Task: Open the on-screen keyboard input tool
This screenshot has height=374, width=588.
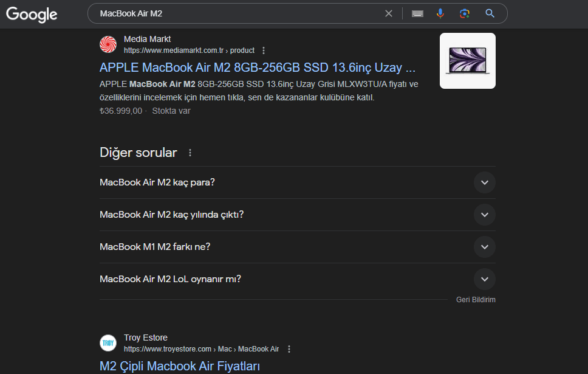Action: tap(417, 13)
